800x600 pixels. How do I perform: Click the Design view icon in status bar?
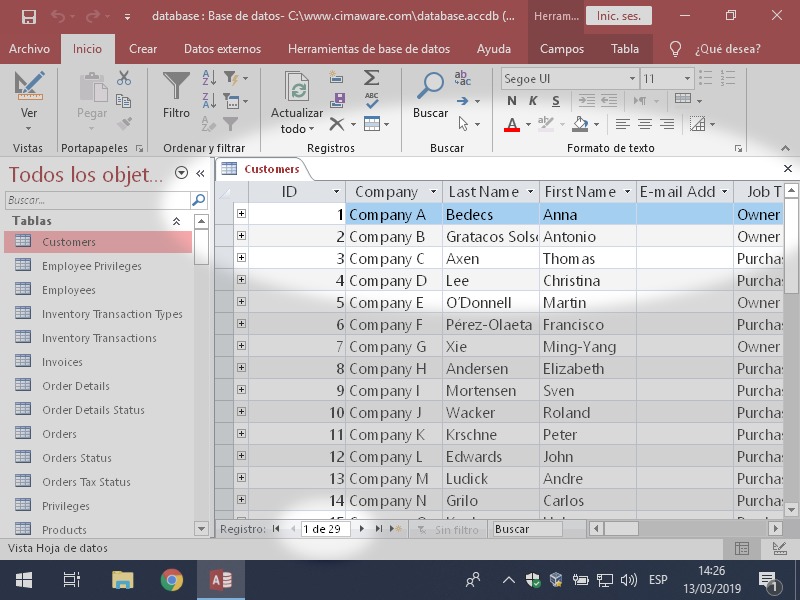pyautogui.click(x=779, y=548)
